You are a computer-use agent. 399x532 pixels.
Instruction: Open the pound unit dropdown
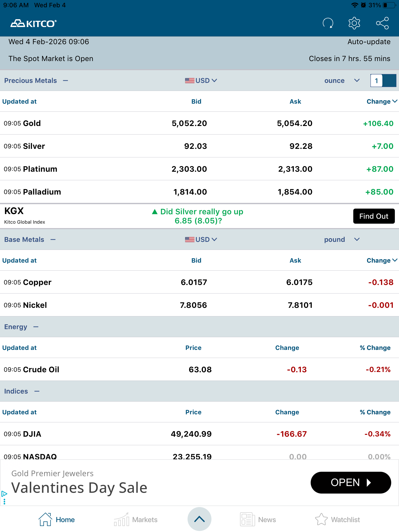click(342, 240)
